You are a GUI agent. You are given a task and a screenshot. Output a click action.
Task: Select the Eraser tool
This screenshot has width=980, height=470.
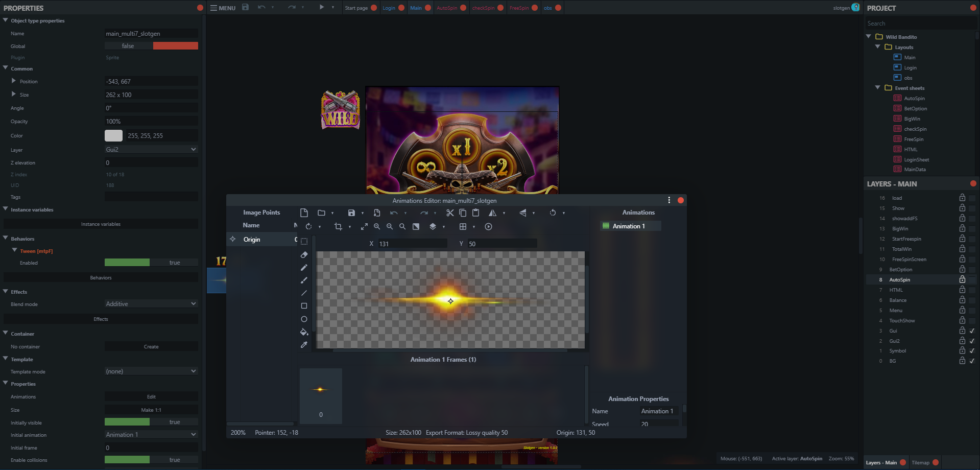[x=304, y=254]
